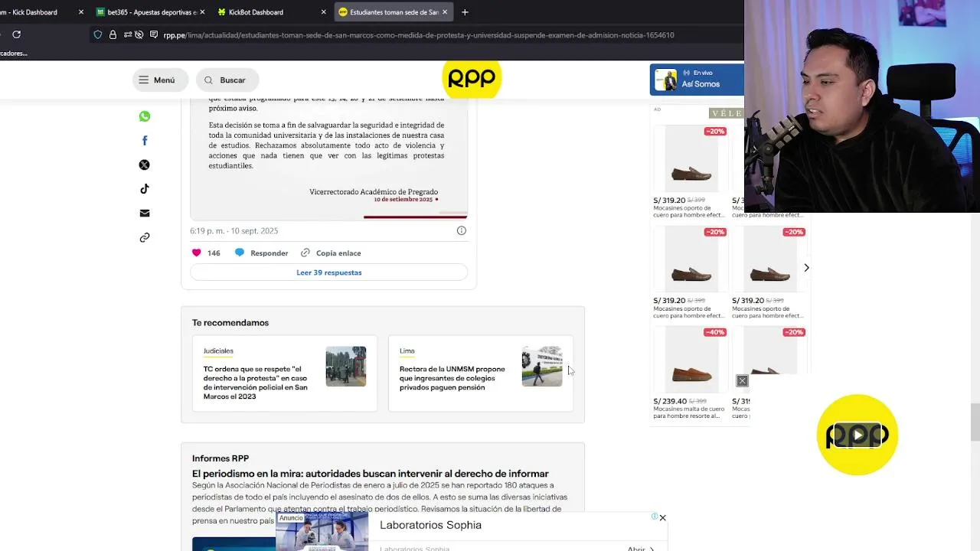The width and height of the screenshot is (980, 551).
Task: Open TC ordena derecho a la protesta article
Action: click(x=256, y=383)
